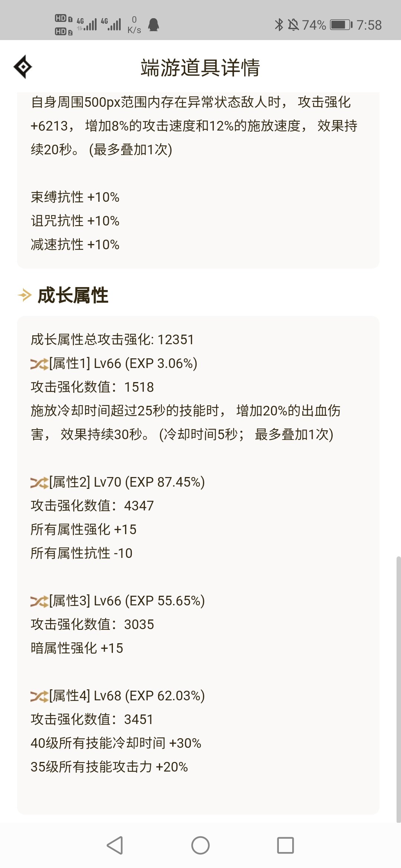Tap shuffle icon beside 属性1 Lv66

39,364
